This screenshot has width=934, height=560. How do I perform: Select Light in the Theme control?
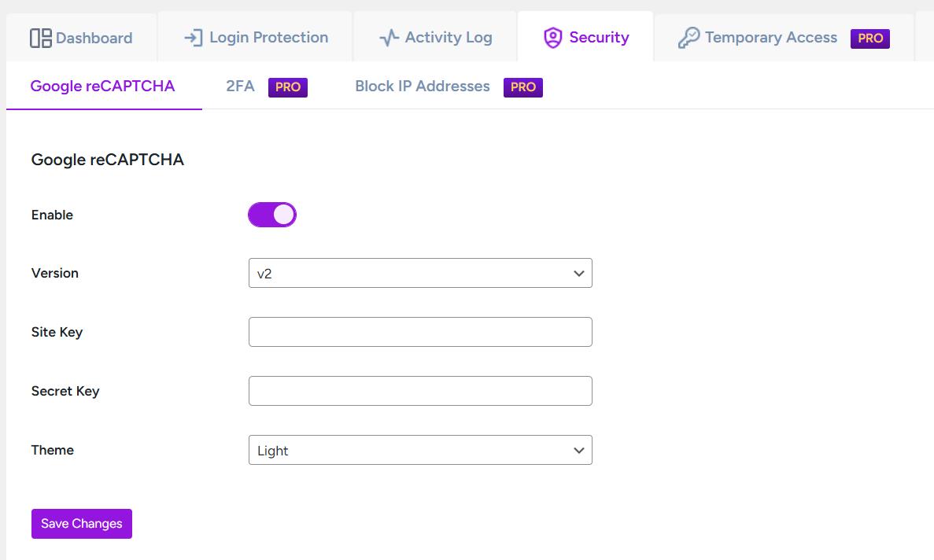420,450
